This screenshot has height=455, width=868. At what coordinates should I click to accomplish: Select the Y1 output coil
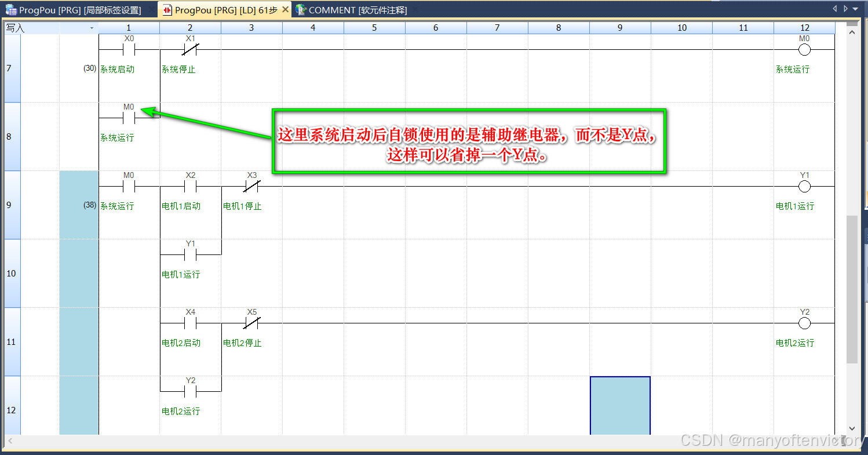804,187
